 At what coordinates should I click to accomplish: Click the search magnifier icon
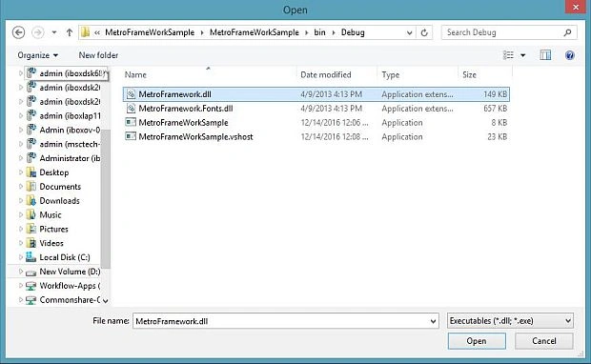(567, 32)
